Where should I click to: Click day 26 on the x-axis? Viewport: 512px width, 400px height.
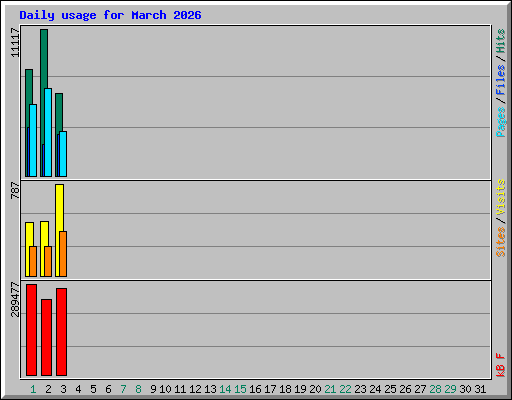[405, 389]
